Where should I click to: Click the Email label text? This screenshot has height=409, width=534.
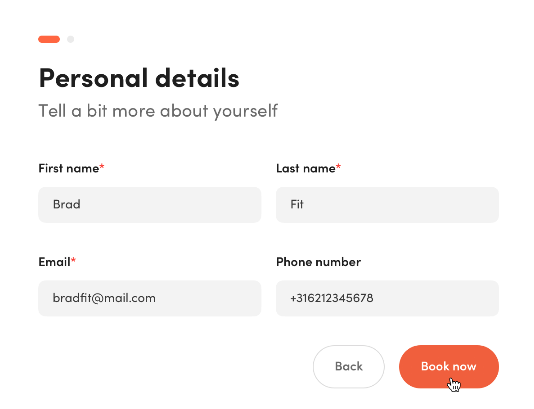[54, 262]
